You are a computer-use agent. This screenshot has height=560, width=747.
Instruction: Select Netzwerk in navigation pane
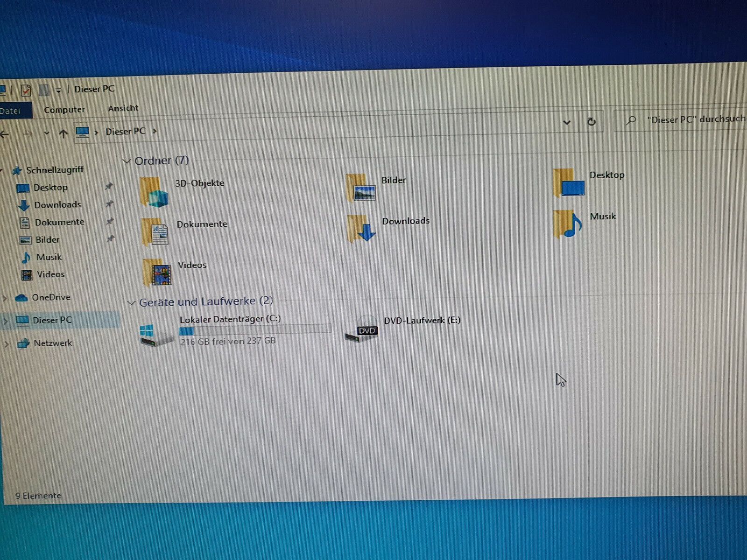tap(53, 343)
